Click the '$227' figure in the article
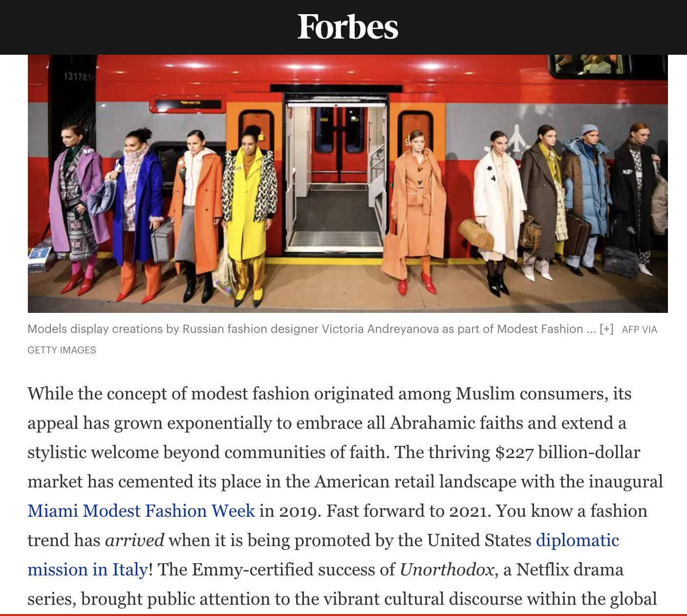This screenshot has width=687, height=616. click(514, 452)
